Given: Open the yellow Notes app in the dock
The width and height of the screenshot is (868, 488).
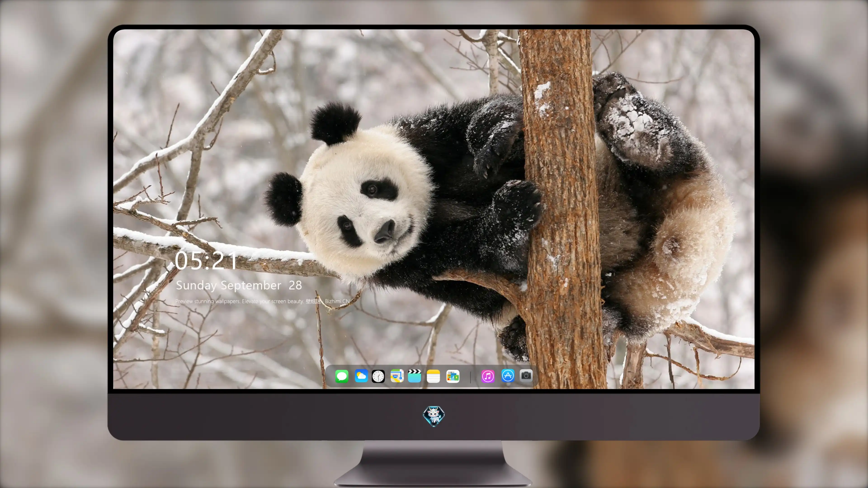Looking at the screenshot, I should coord(433,376).
